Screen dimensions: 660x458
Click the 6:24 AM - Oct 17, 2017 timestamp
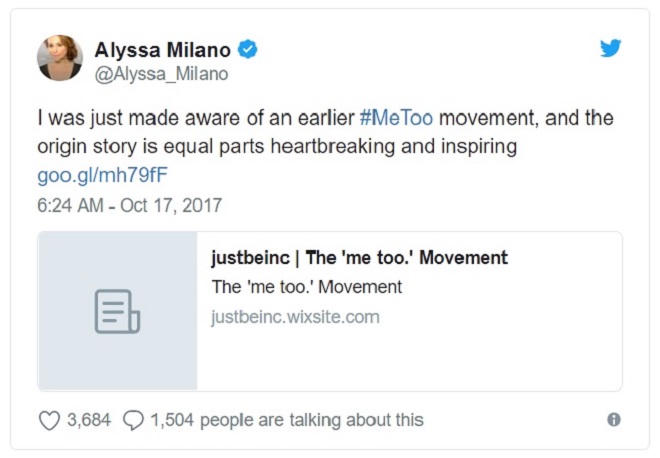tap(129, 205)
